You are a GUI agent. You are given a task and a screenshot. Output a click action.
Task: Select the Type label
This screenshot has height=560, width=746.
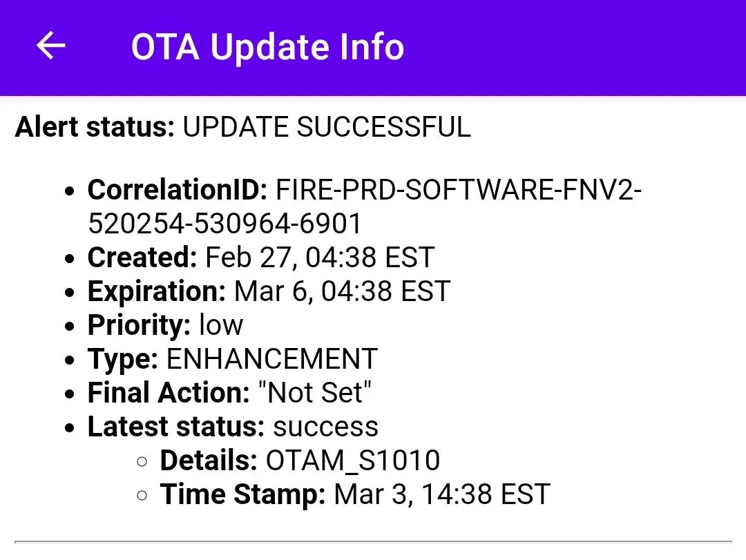point(123,359)
